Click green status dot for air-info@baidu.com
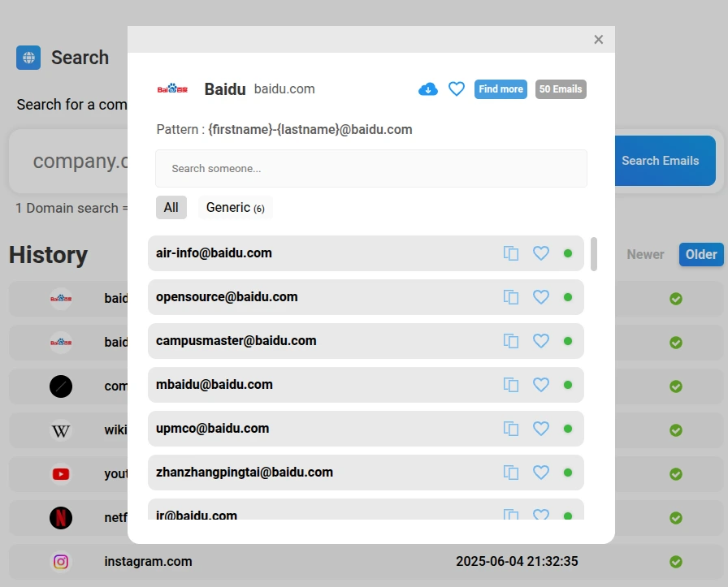This screenshot has width=728, height=587. (x=568, y=253)
